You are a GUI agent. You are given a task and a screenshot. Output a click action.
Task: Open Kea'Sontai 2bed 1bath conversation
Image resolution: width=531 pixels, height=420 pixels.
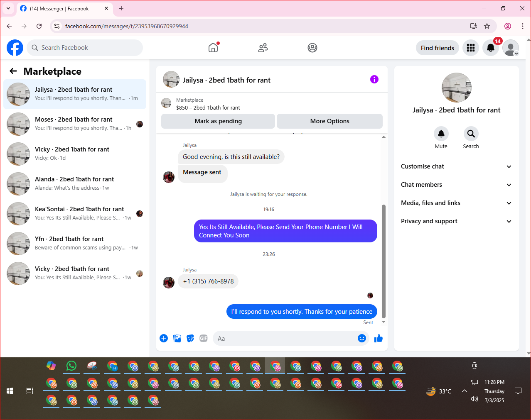pyautogui.click(x=75, y=214)
